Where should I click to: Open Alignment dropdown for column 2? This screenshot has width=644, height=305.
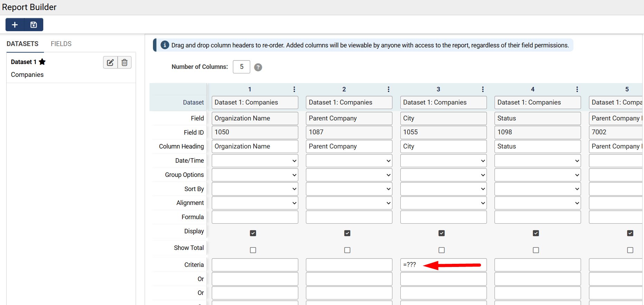point(349,203)
